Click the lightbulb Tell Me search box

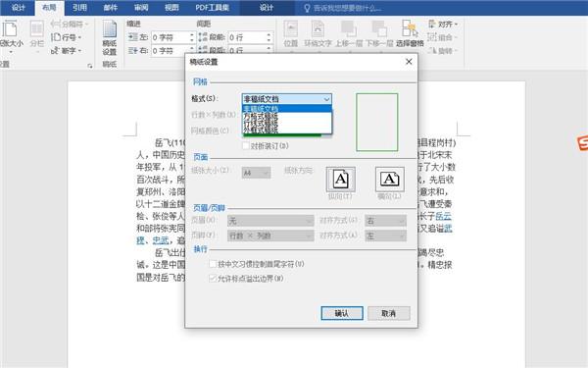(x=344, y=8)
